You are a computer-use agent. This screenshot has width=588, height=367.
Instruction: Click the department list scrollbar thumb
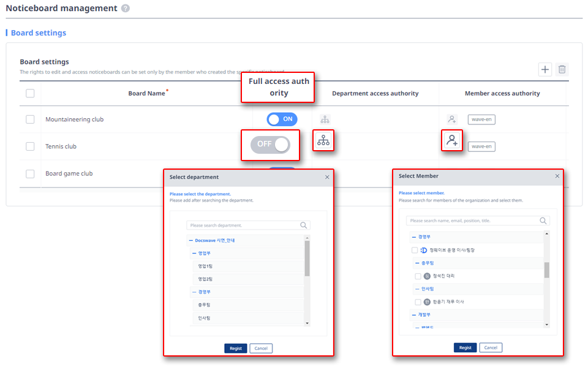click(307, 258)
